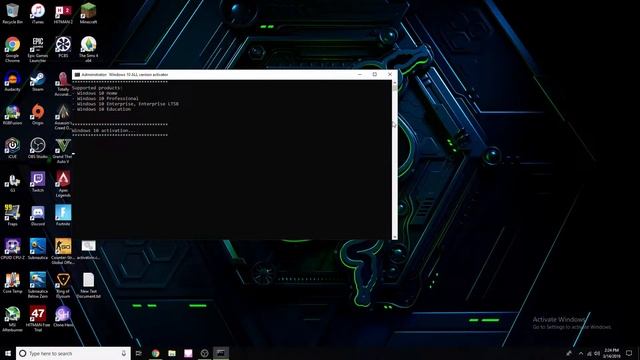
Task: Open the Core Temp desktop shortcut
Action: pyautogui.click(x=12, y=283)
